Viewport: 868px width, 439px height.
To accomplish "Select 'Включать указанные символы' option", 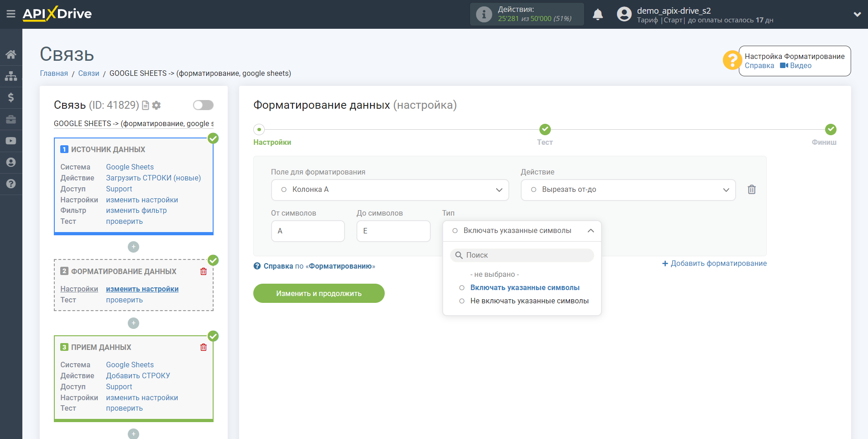I will coord(525,288).
